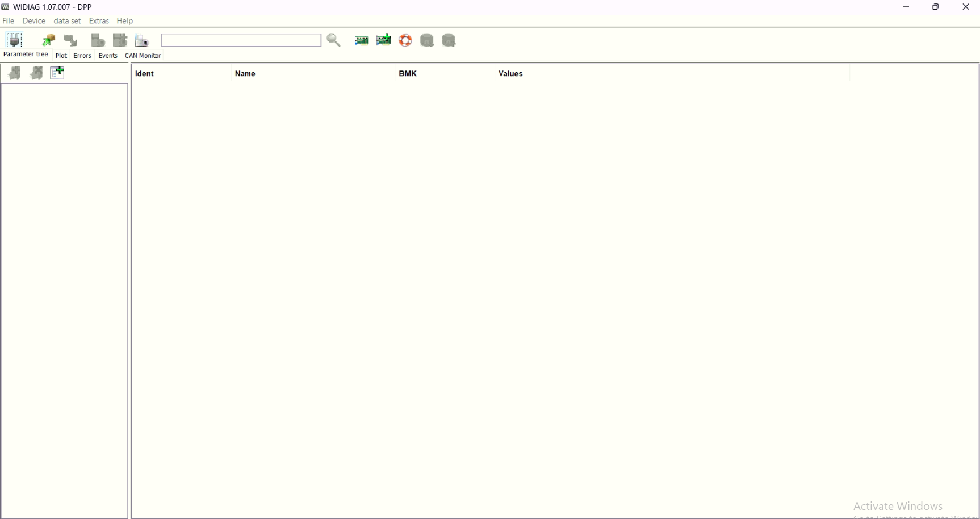Click the magnifying glass search icon

(334, 40)
